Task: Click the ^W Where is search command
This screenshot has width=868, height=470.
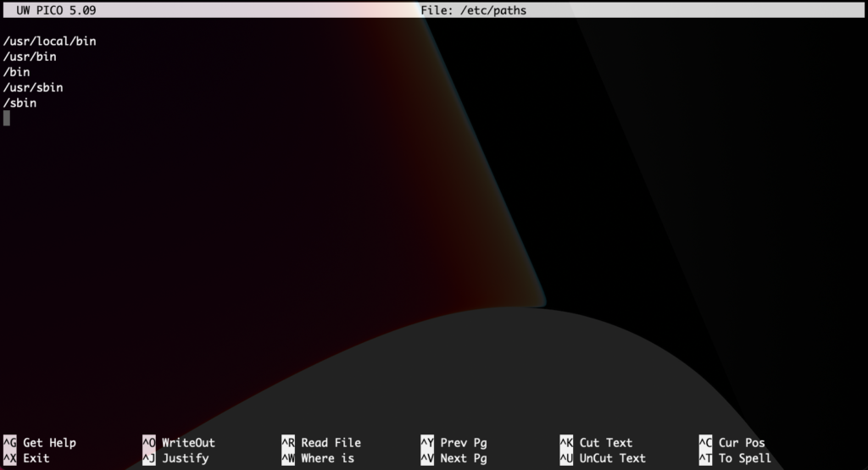Action: tap(318, 458)
